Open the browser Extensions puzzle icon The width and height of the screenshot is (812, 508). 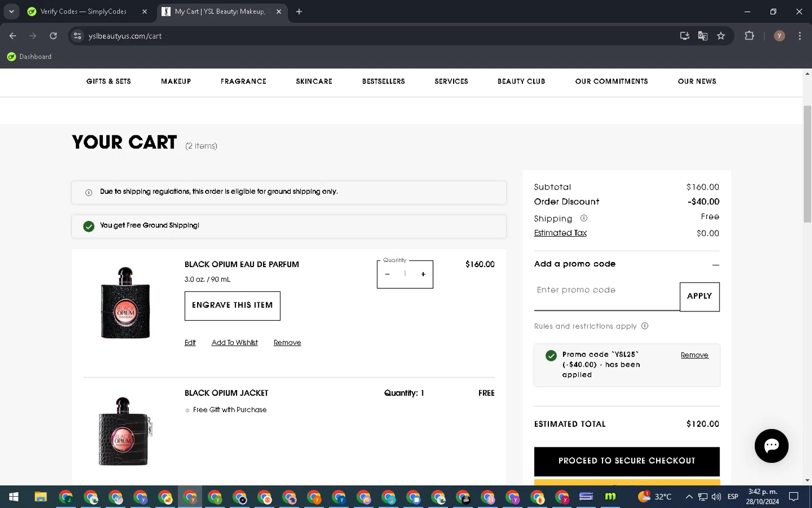tap(749, 36)
